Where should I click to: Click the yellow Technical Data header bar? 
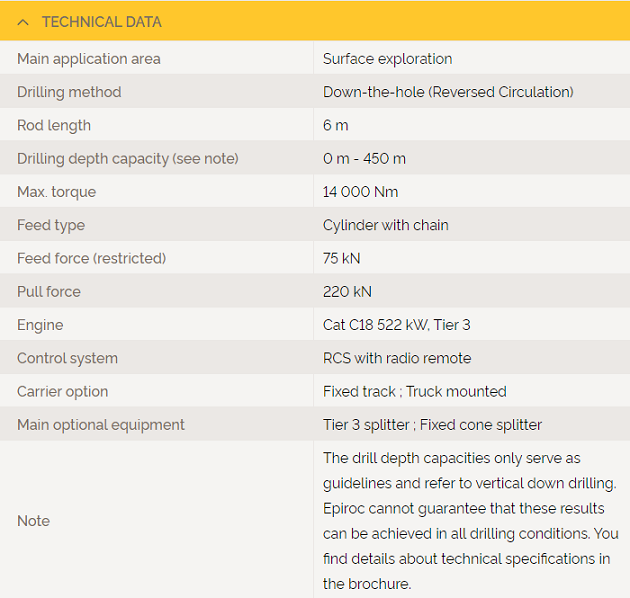[315, 21]
